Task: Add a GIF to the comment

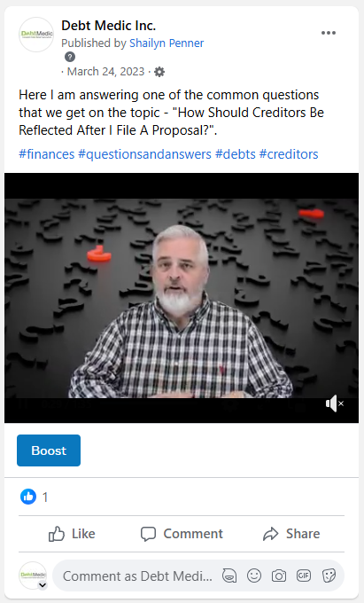Action: (x=303, y=576)
